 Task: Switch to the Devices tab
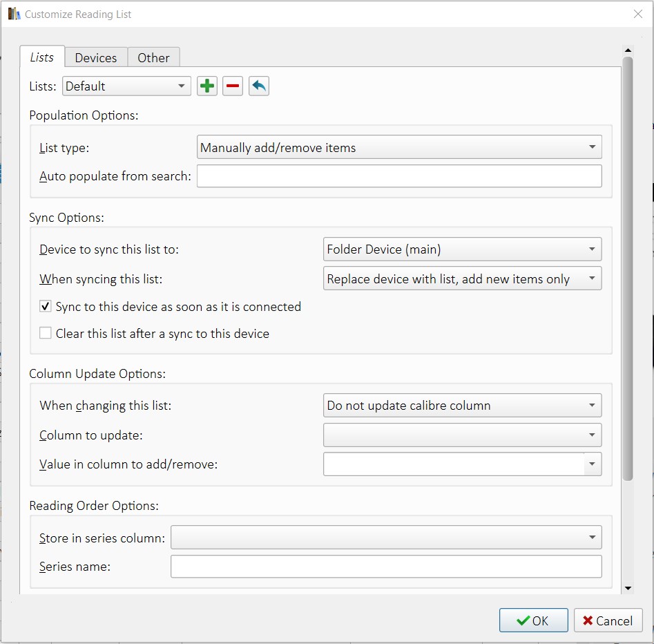[x=96, y=58]
